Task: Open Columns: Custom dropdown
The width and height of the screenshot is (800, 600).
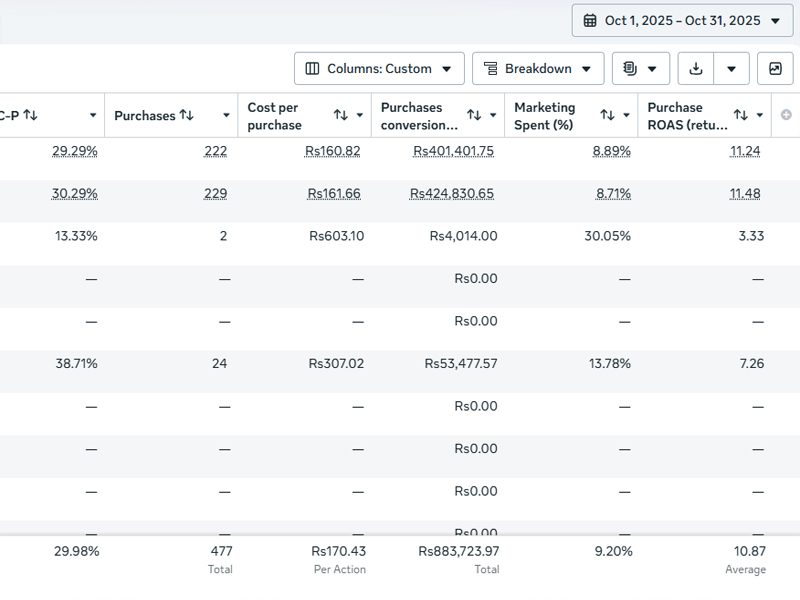Action: click(379, 68)
